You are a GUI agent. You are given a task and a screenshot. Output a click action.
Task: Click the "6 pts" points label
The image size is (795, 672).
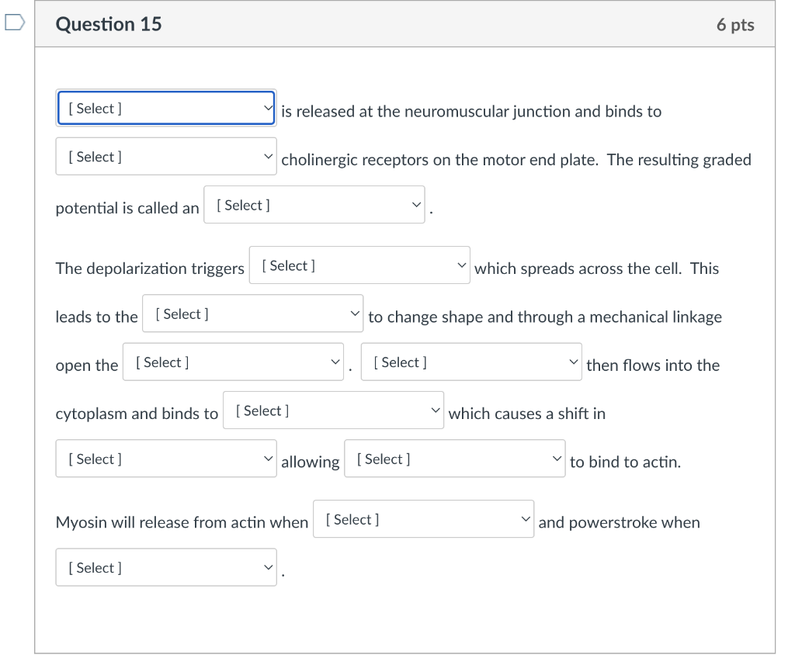(x=735, y=25)
